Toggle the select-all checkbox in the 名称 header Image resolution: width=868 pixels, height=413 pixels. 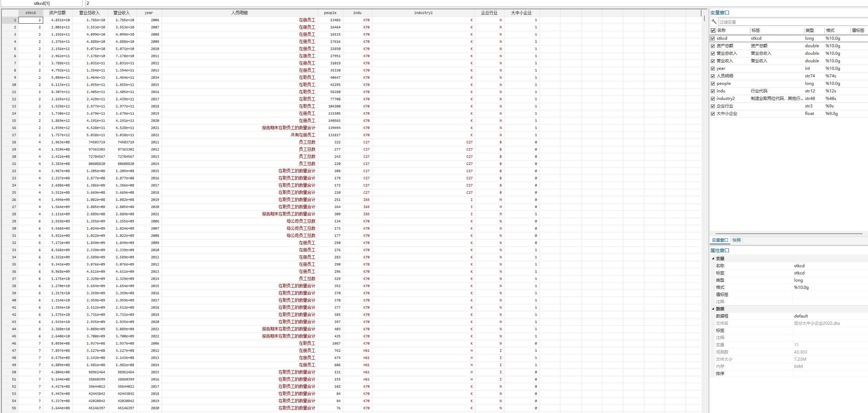click(713, 30)
